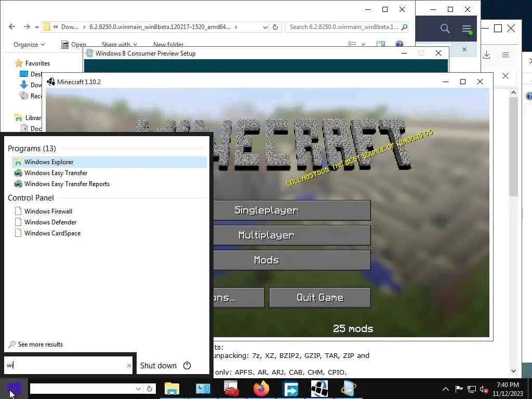Open the red toolbox taskbar icon
This screenshot has width=532, height=399.
(232, 389)
